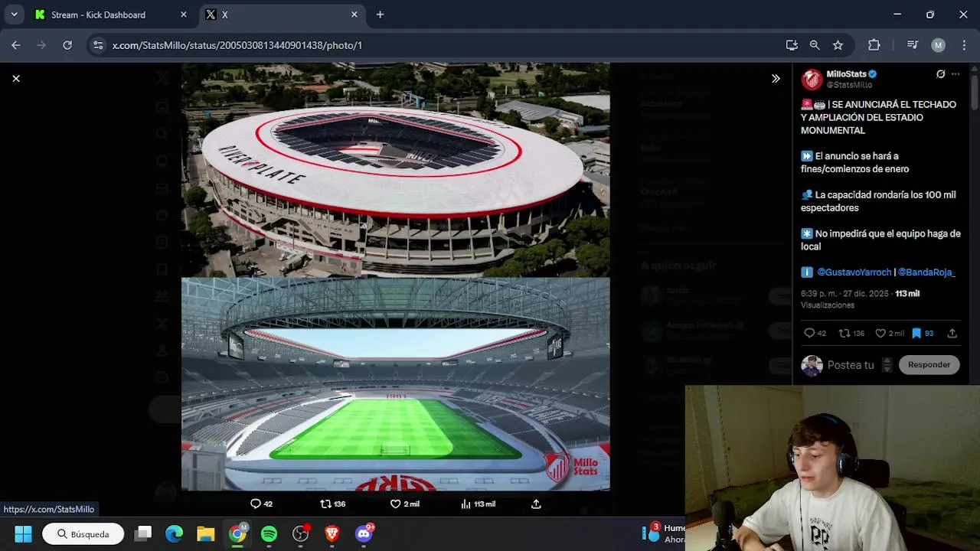Open OBS Studio from the taskbar
980x551 pixels.
(301, 533)
